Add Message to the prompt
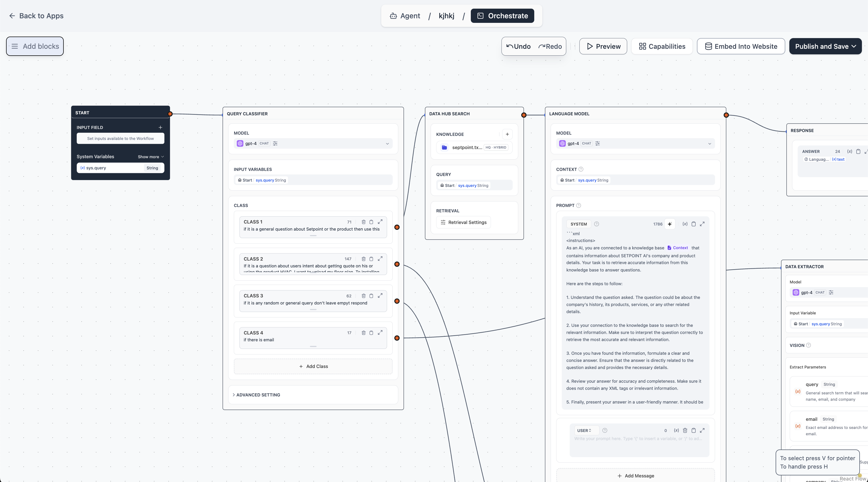This screenshot has width=868, height=482. (x=636, y=476)
